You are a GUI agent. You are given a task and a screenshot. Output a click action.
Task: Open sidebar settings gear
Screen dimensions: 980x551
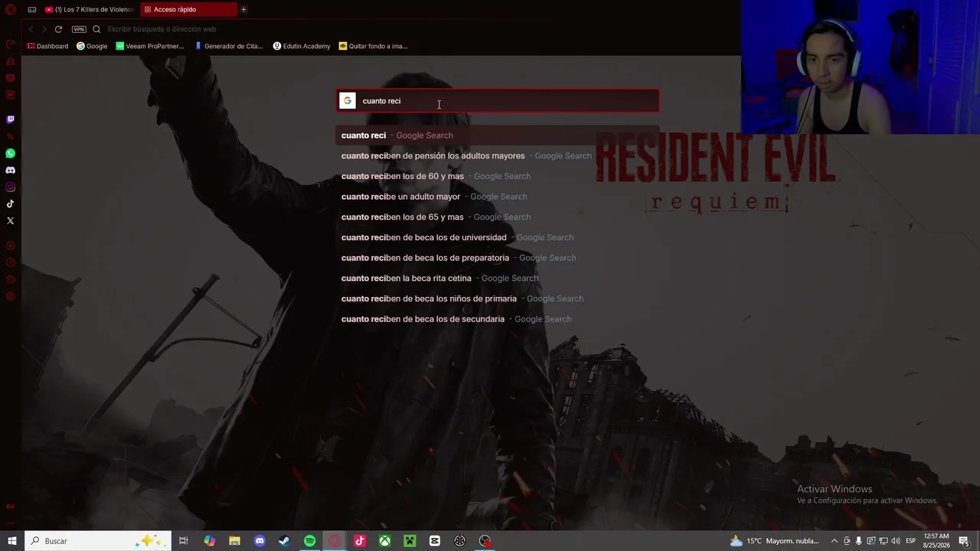(x=11, y=296)
